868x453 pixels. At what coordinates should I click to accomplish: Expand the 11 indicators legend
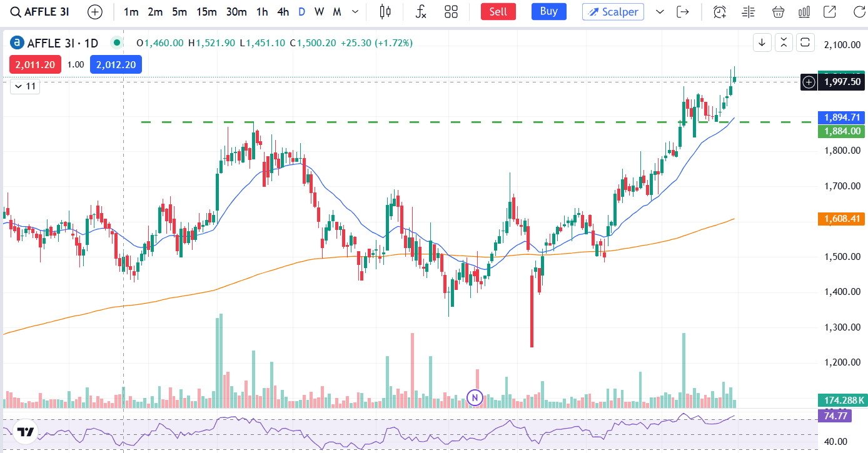pos(25,86)
